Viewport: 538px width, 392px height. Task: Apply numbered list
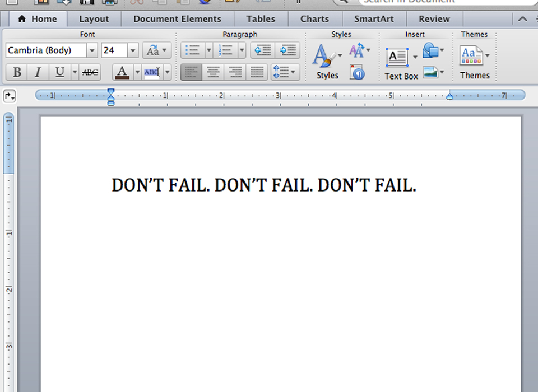[x=225, y=50]
